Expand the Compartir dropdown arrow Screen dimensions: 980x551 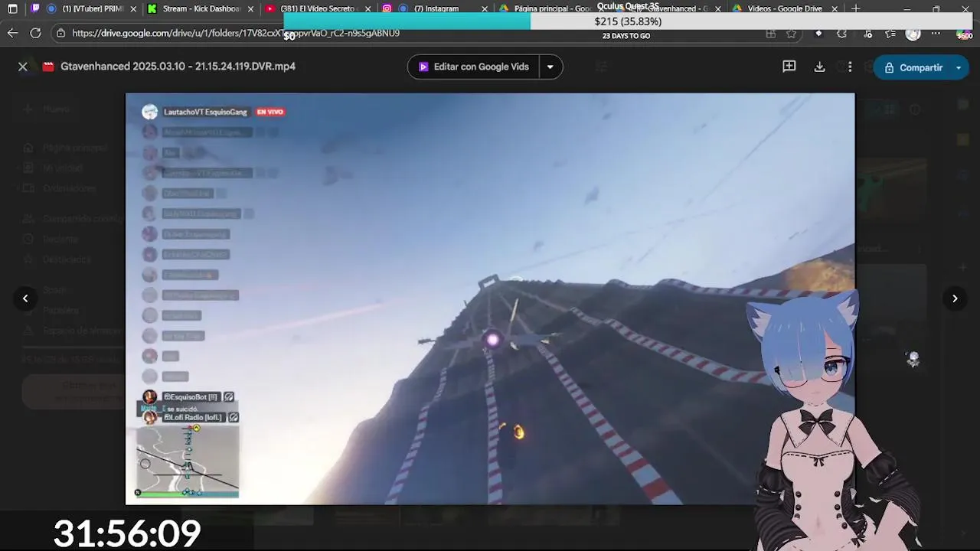959,67
